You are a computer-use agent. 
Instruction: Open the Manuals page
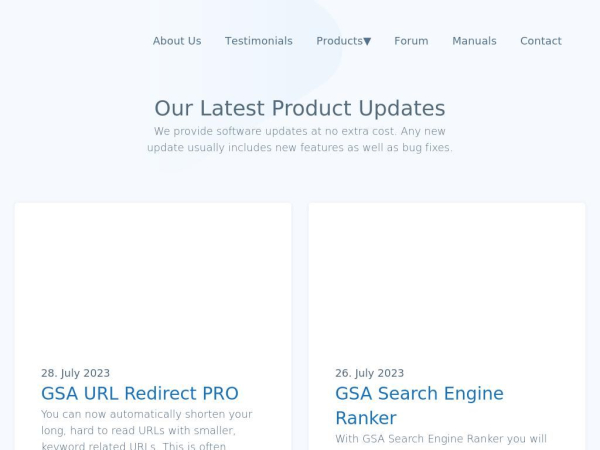pos(474,41)
